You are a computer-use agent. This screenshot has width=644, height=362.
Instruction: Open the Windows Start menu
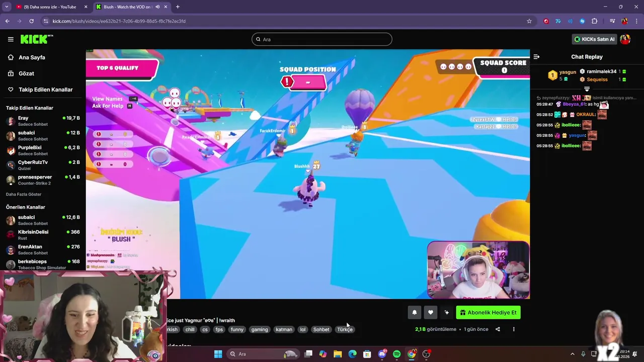click(x=218, y=354)
